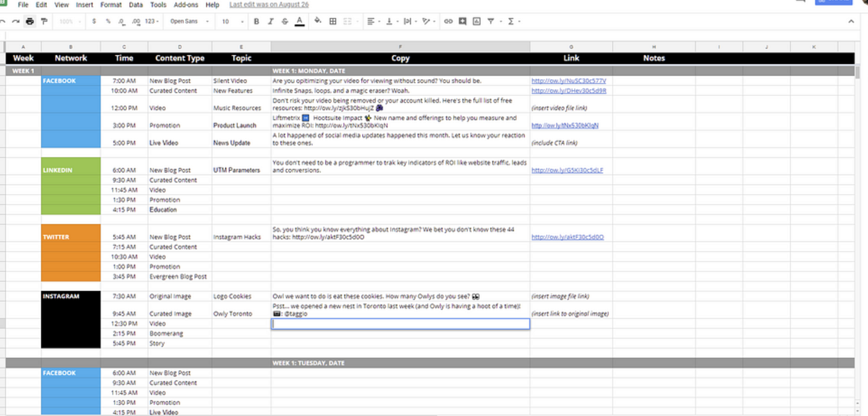Insert chart icon in toolbar
Screen dimensions: 868x416
[476, 21]
